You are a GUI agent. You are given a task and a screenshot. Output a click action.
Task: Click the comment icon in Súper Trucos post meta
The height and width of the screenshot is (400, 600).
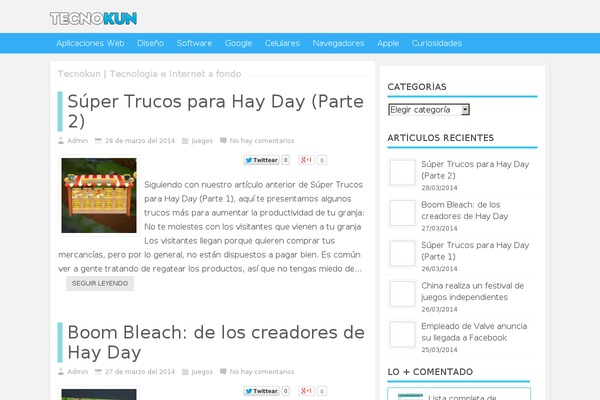pyautogui.click(x=223, y=140)
